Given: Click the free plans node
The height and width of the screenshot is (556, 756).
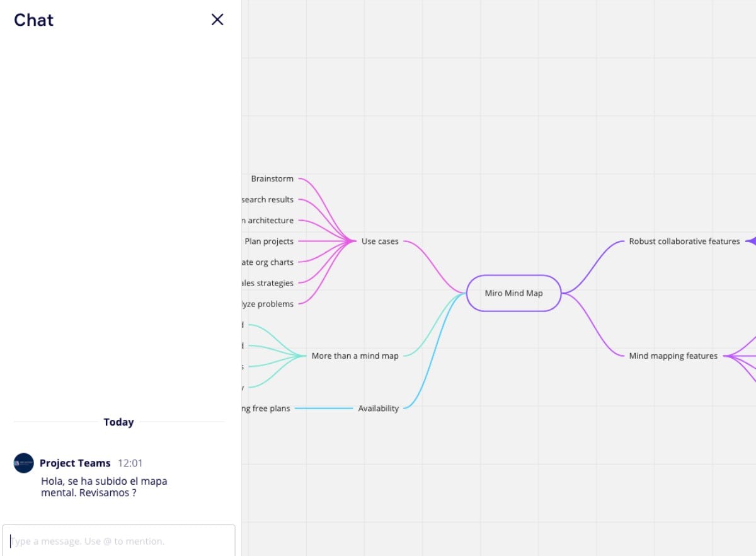Looking at the screenshot, I should (266, 408).
